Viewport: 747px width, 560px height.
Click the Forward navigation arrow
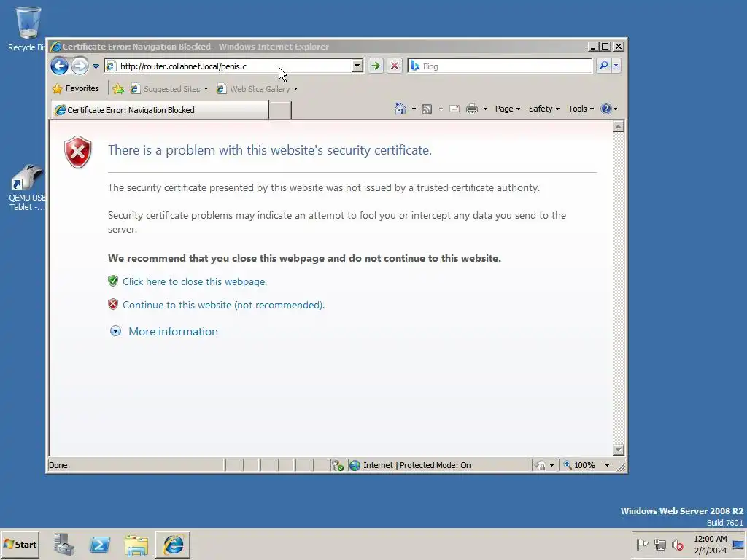[80, 66]
